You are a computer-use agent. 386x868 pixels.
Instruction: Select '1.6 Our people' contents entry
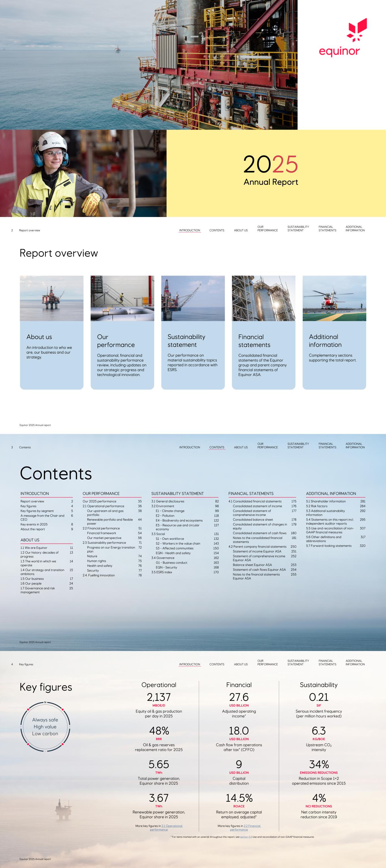point(31,583)
